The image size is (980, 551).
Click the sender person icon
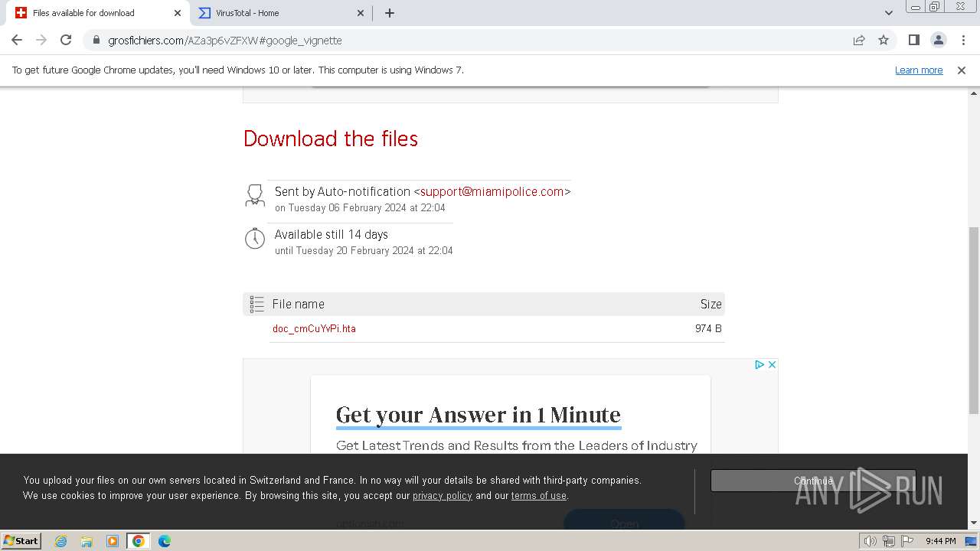tap(255, 195)
